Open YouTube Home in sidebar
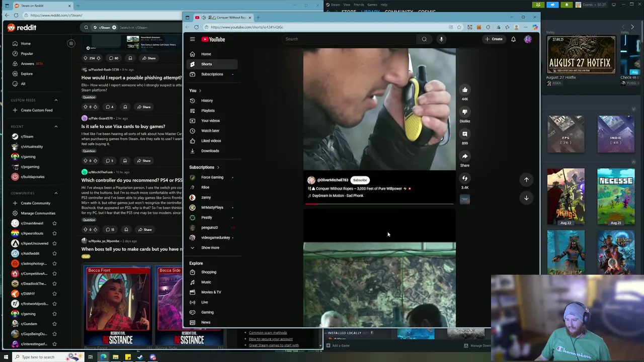 pyautogui.click(x=212, y=54)
